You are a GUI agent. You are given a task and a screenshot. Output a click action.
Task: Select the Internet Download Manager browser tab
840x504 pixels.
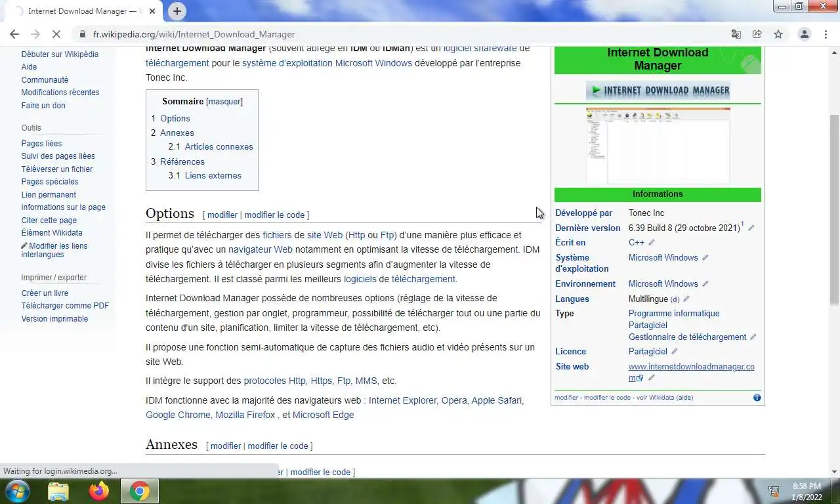(x=85, y=11)
